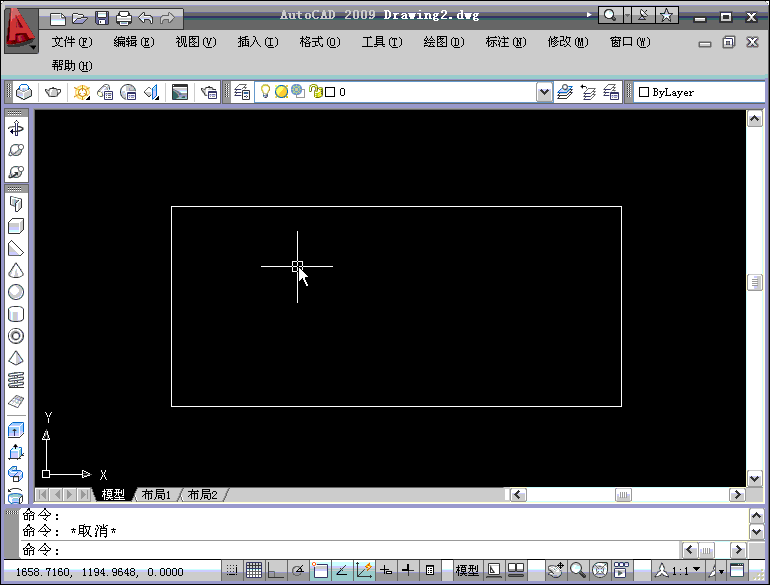The width and height of the screenshot is (770, 585).
Task: Select the Box solid tool
Action: coord(16,226)
